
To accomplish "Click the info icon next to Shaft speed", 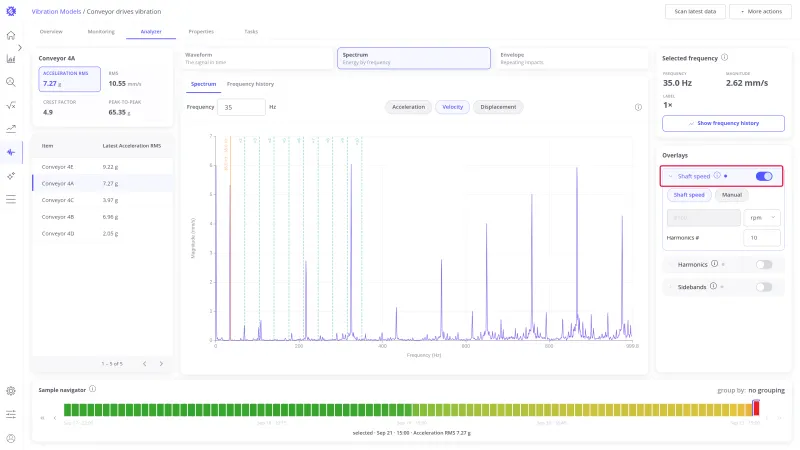I will point(717,176).
